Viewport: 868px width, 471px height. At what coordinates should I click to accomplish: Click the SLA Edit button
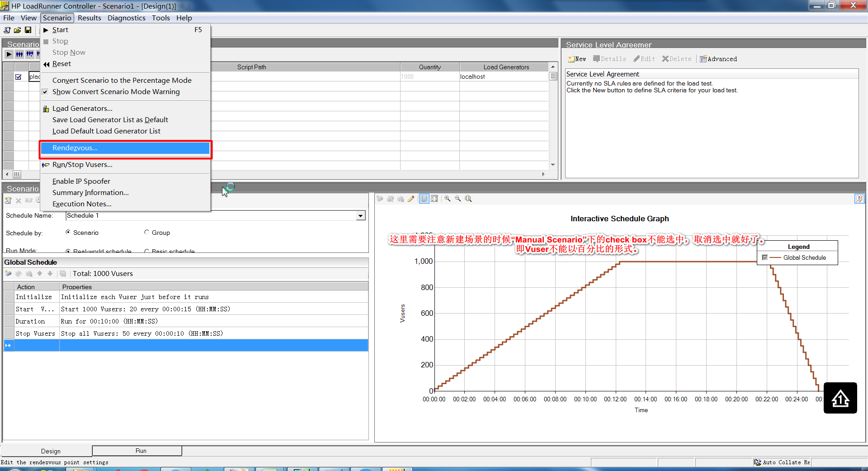(644, 59)
